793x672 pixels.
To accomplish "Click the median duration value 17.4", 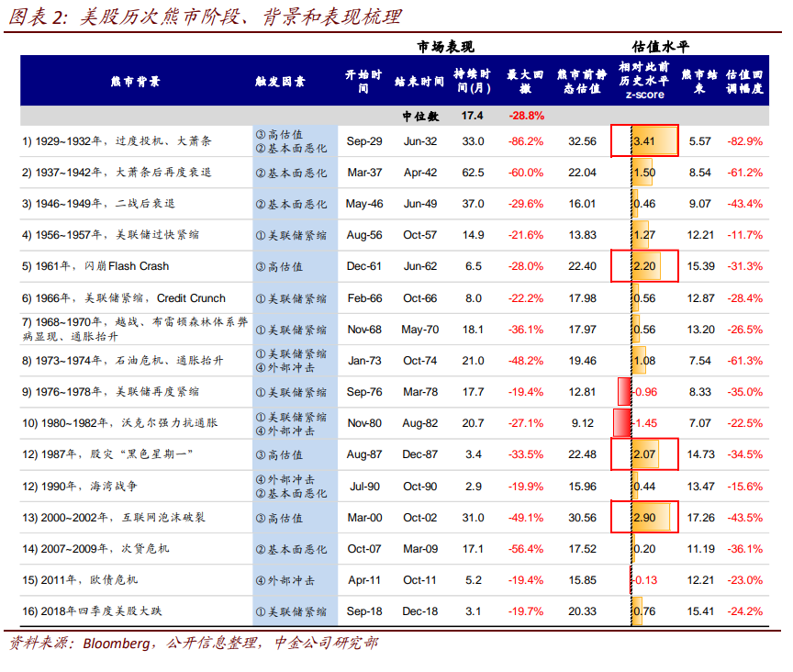I will pyautogui.click(x=473, y=116).
